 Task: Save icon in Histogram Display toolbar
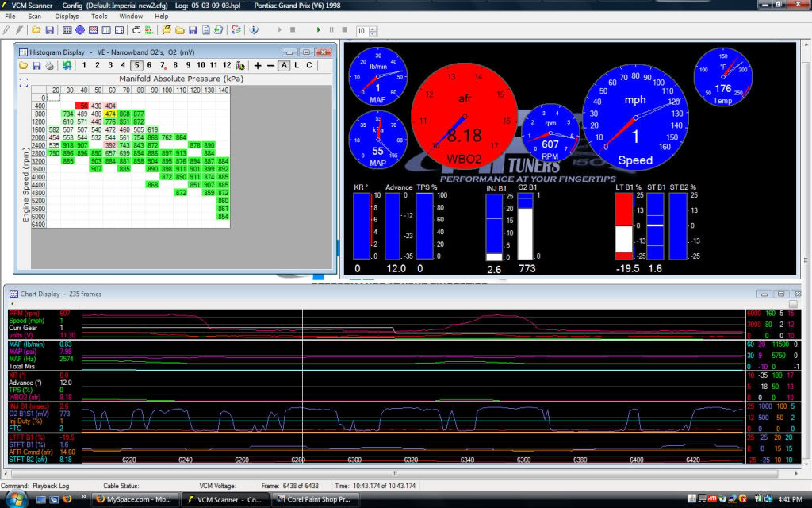36,65
